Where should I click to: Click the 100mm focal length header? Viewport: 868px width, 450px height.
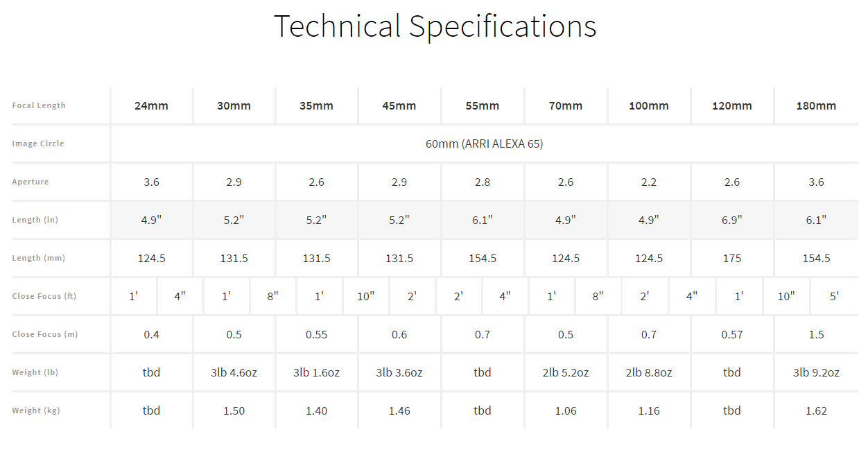coord(649,106)
